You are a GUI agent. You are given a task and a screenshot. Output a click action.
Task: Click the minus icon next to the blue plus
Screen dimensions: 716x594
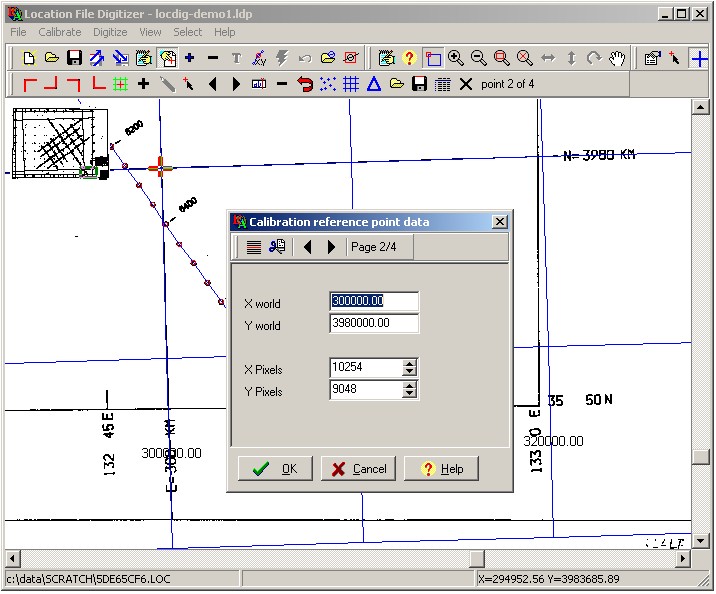point(213,58)
